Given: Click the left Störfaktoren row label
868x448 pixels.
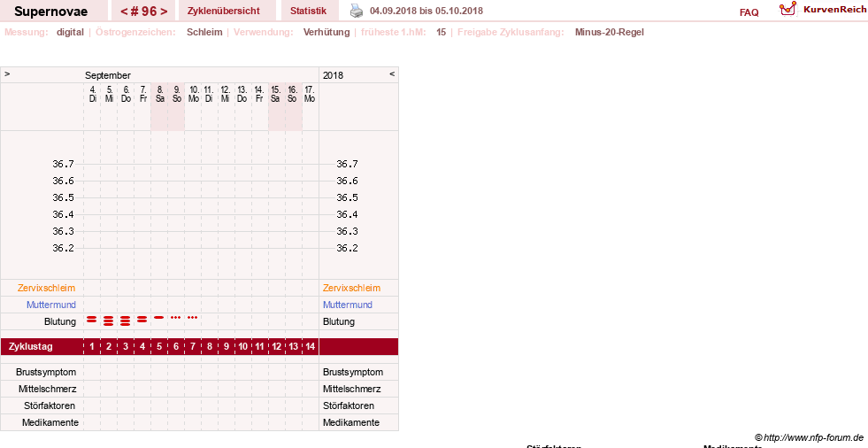Looking at the screenshot, I should (50, 406).
